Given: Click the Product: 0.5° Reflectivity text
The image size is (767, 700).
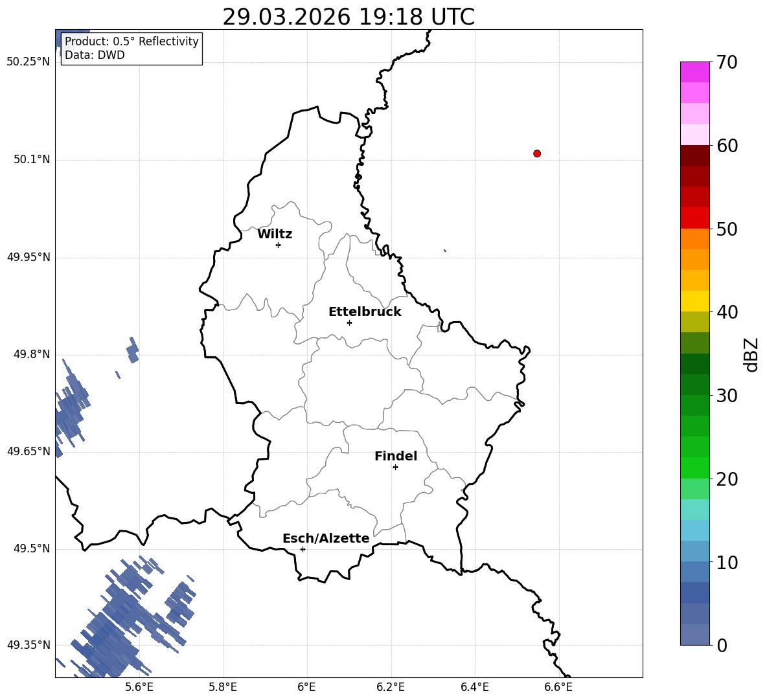Looking at the screenshot, I should pyautogui.click(x=132, y=41).
